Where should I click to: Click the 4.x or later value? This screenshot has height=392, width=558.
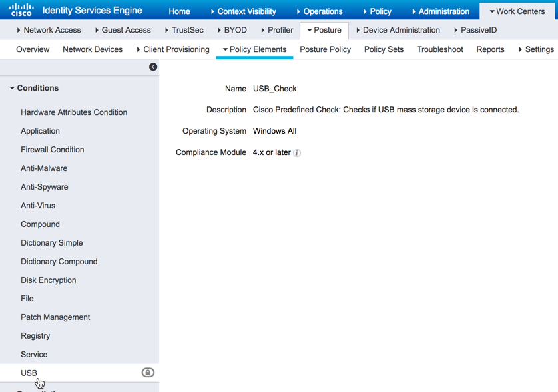[x=272, y=152]
